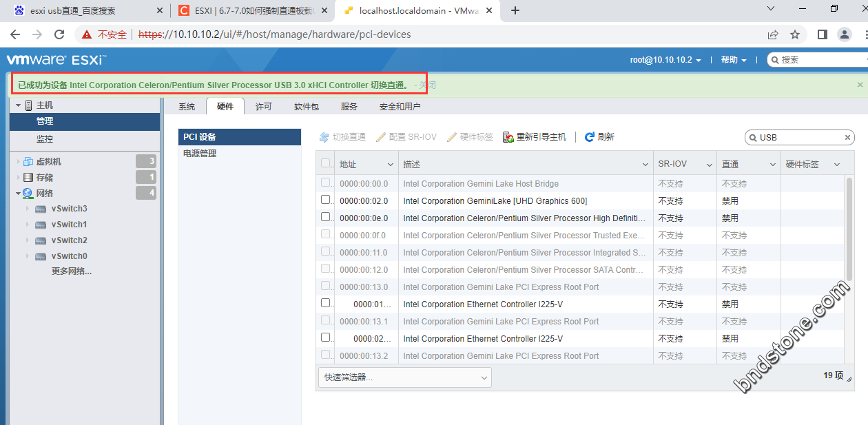Click the 存储 storage icon in navigator
Screen dimensions: 868x425
click(28, 178)
